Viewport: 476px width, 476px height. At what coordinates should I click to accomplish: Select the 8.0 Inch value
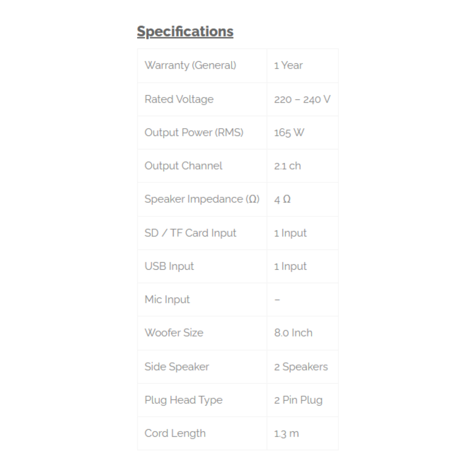(x=293, y=333)
